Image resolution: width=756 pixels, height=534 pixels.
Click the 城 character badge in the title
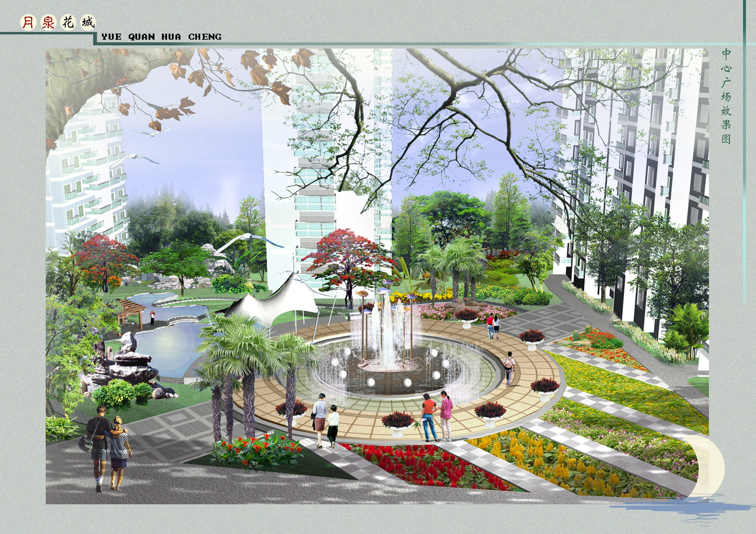88,22
